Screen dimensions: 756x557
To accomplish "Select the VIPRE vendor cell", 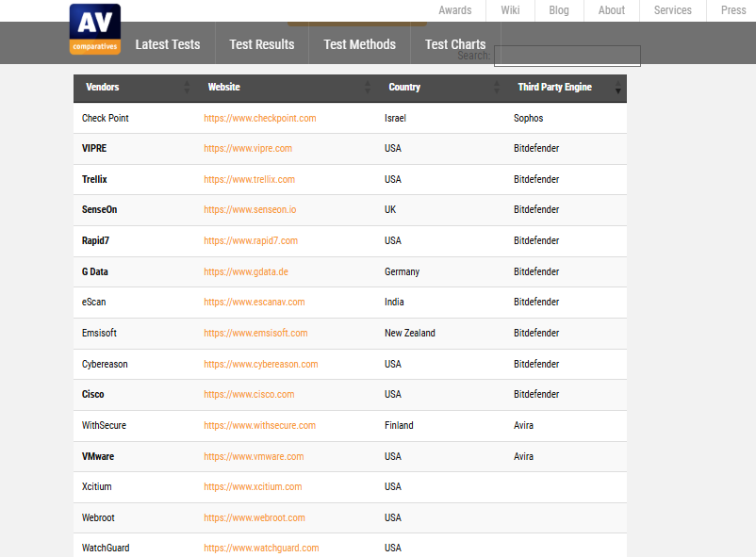I will point(94,149).
